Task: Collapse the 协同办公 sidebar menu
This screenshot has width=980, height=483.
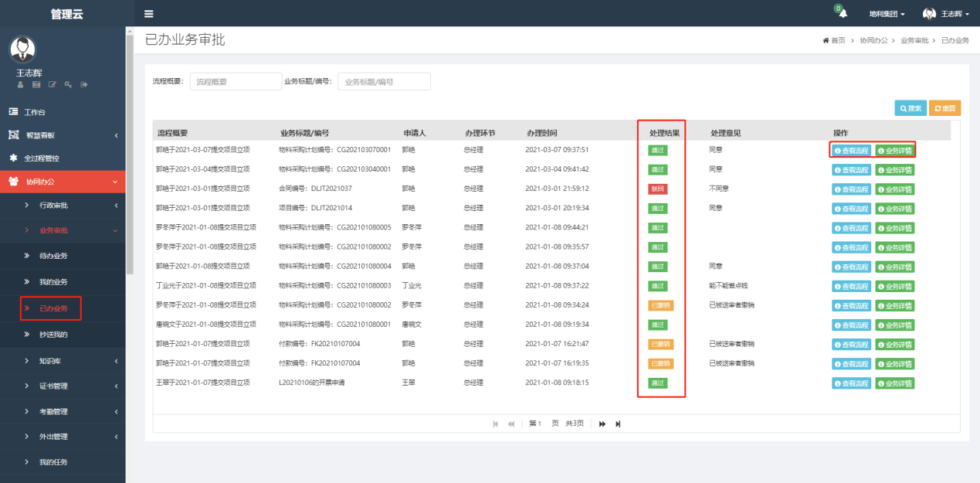Action: click(63, 182)
